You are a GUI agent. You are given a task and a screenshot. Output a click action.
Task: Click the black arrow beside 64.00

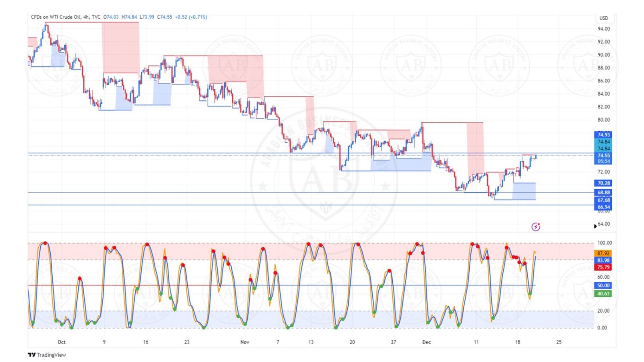(x=595, y=226)
